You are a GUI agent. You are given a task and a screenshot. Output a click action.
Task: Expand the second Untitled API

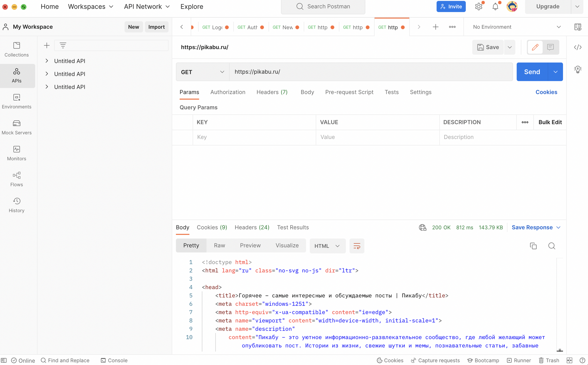coord(47,74)
